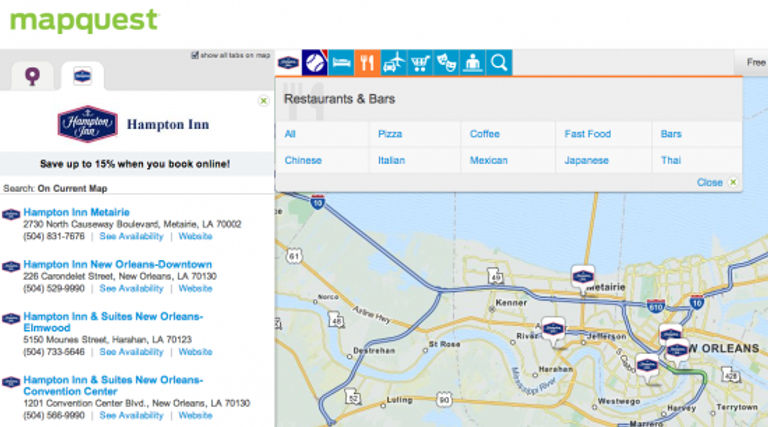The image size is (768, 427).
Task: Click the Hampton Inn toolbar icon
Action: pyautogui.click(x=288, y=63)
